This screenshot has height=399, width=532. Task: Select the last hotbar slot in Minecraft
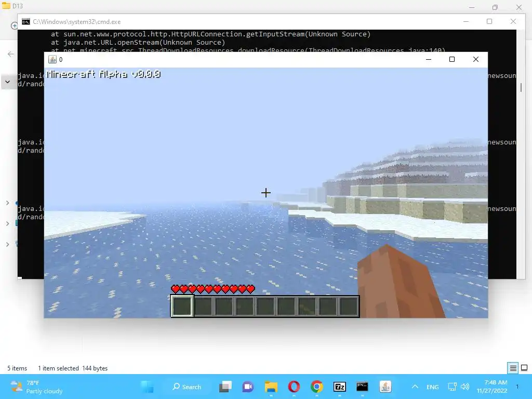click(349, 306)
